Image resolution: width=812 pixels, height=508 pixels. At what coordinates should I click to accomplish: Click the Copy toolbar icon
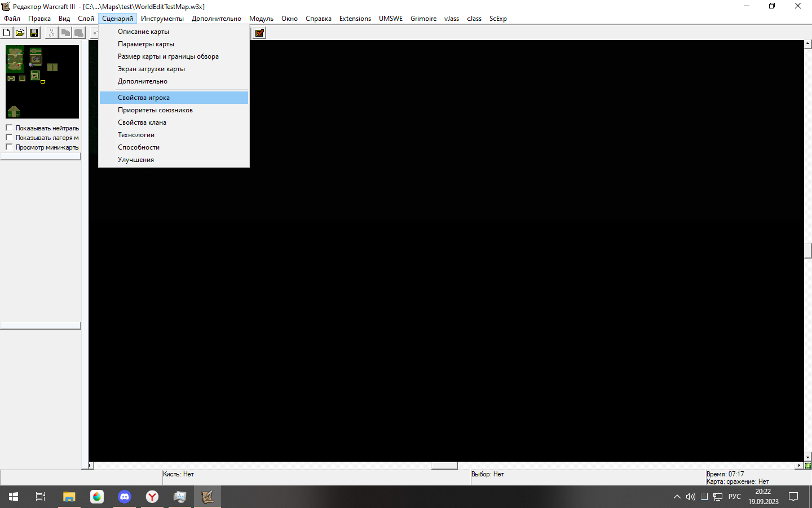65,33
